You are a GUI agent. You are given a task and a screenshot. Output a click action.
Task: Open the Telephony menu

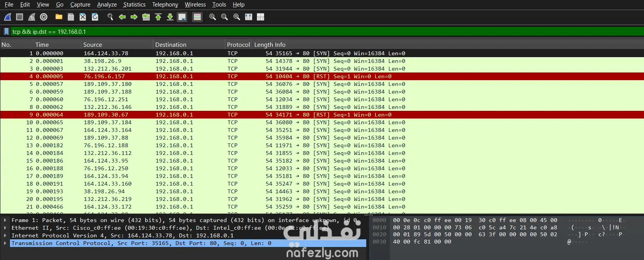[165, 5]
